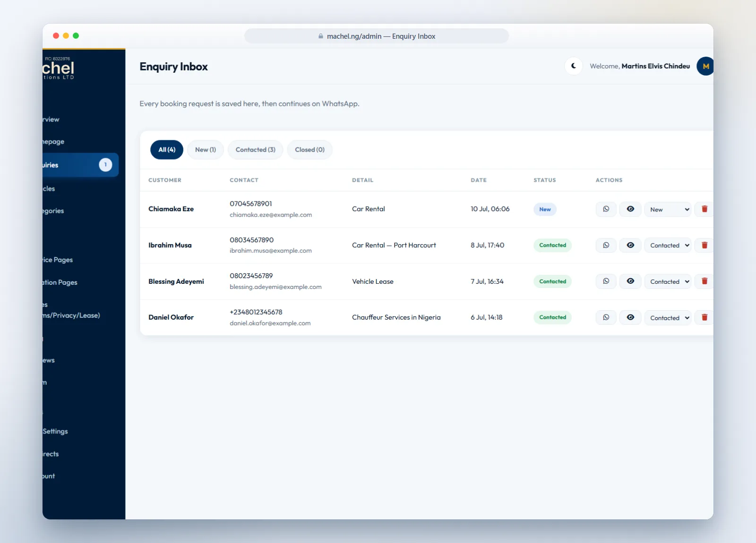The width and height of the screenshot is (756, 543).
Task: Click detail Vehicle Lease
Action: [373, 281]
